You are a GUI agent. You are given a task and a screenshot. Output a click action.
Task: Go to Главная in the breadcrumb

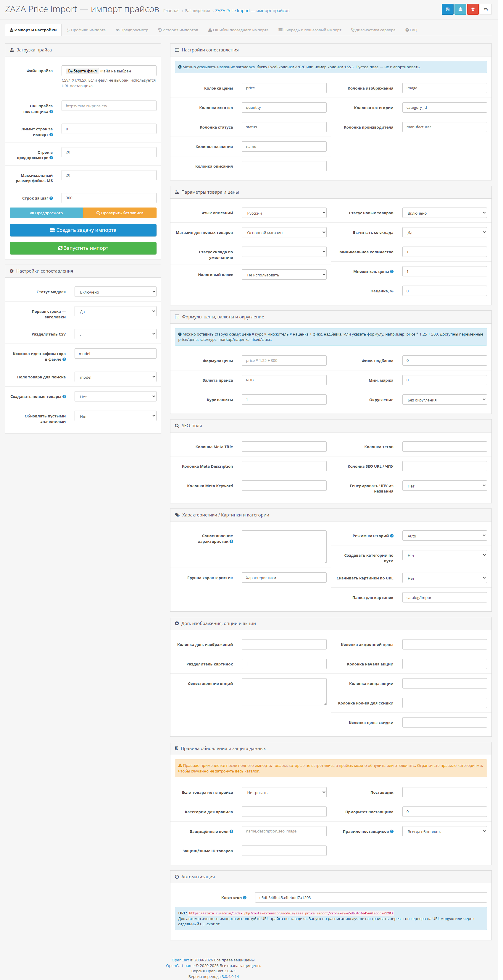click(171, 11)
